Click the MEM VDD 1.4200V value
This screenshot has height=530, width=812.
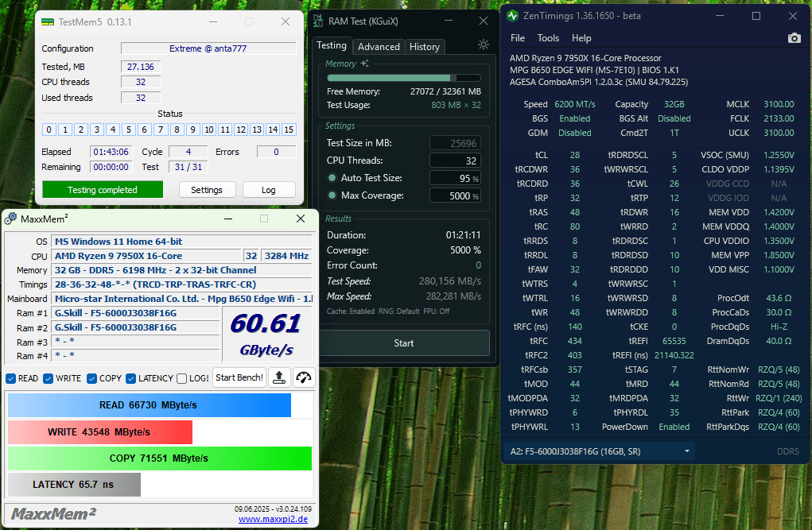[779, 212]
